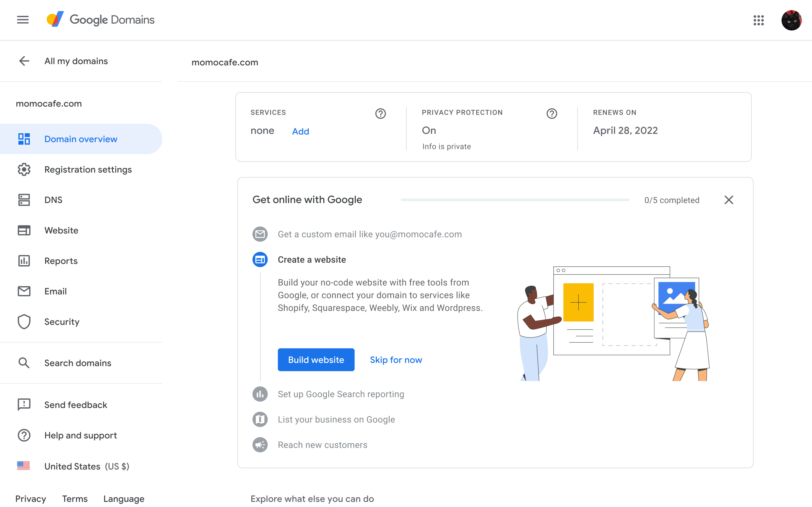Open the Website section

click(81, 230)
